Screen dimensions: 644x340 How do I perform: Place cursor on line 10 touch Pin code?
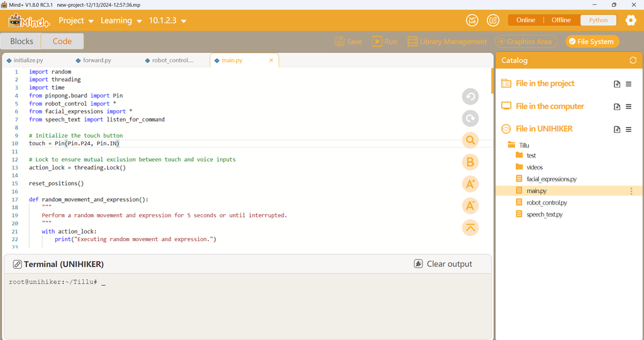tap(74, 144)
